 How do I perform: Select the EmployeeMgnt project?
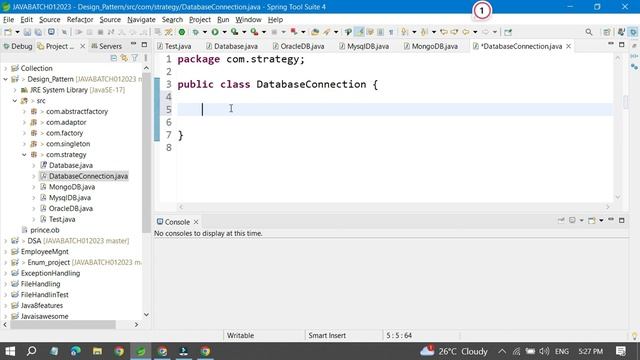point(44,251)
